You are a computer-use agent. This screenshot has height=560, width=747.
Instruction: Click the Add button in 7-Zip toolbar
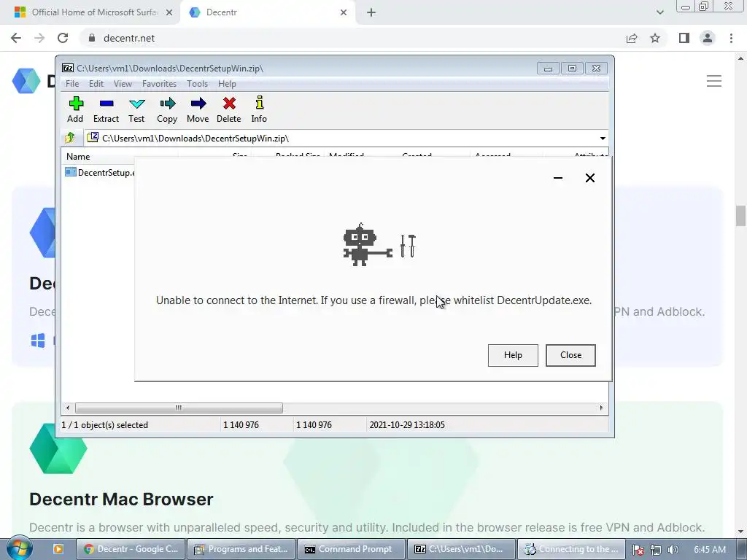(75, 109)
